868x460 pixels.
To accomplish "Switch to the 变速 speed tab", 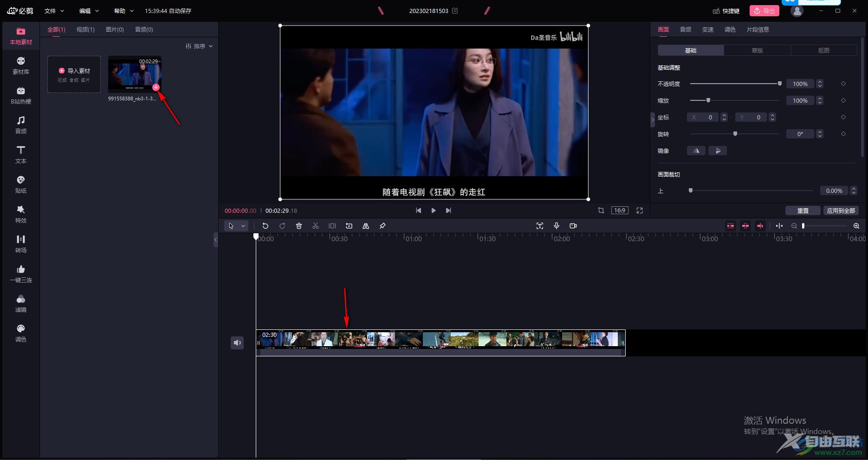I will tap(708, 29).
